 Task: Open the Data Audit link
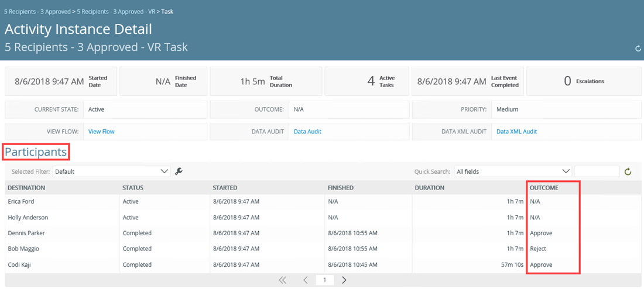307,132
